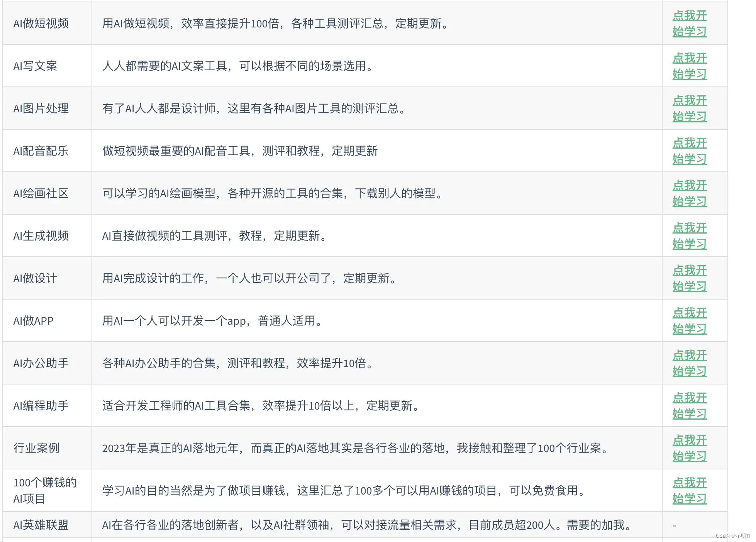Click the description 学习AI的目的当然是为了做项目赚钱
Screen dimensions: 756x542
click(344, 491)
